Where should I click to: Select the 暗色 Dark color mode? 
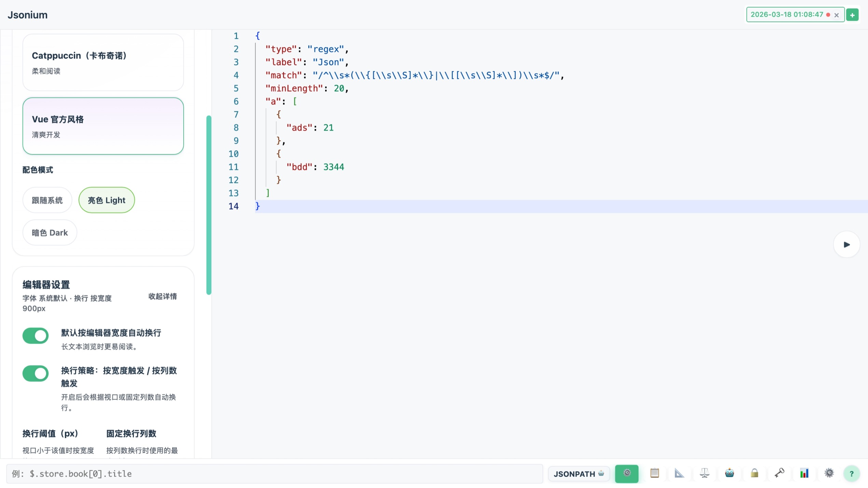(x=50, y=233)
